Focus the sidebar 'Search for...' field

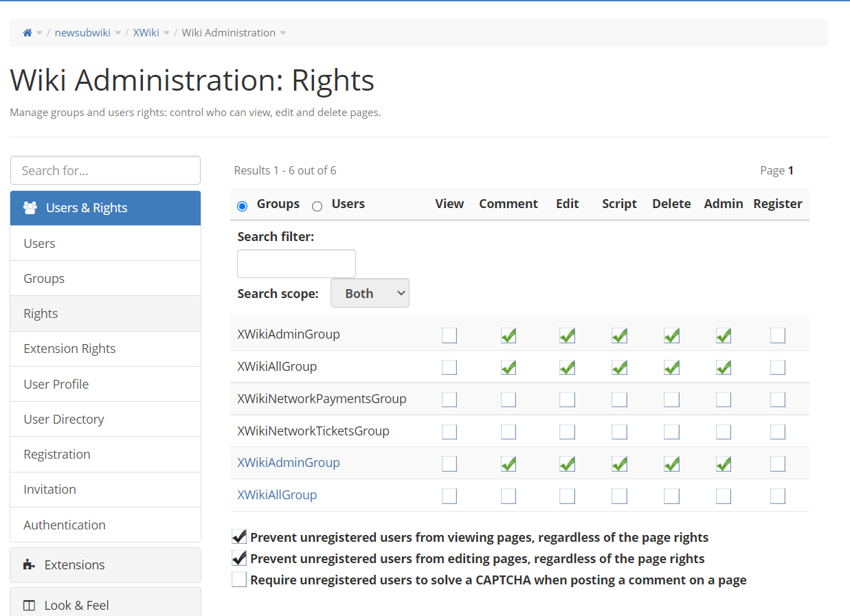click(x=106, y=170)
